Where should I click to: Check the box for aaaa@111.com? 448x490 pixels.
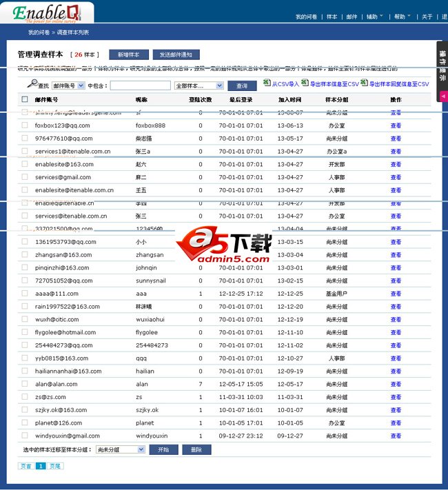point(25,293)
